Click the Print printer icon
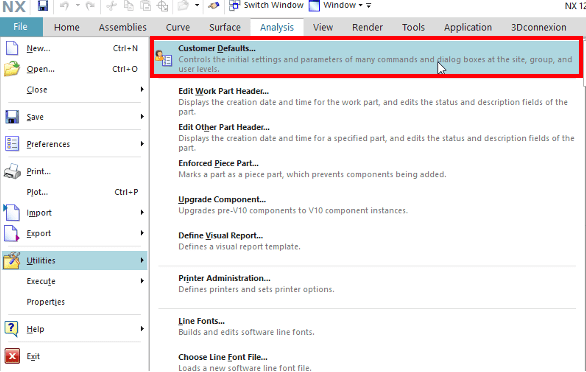This screenshot has width=586, height=372. 12,171
